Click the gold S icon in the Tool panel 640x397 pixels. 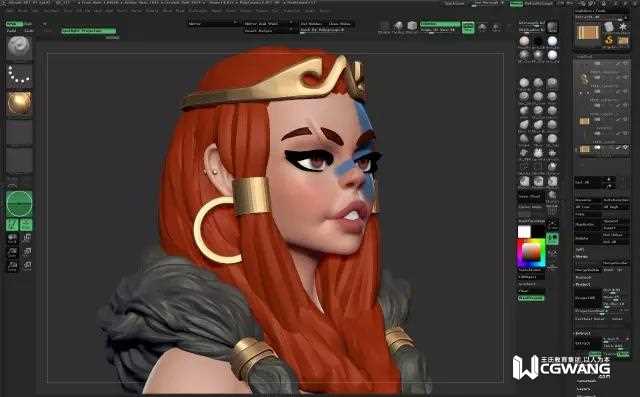609,40
